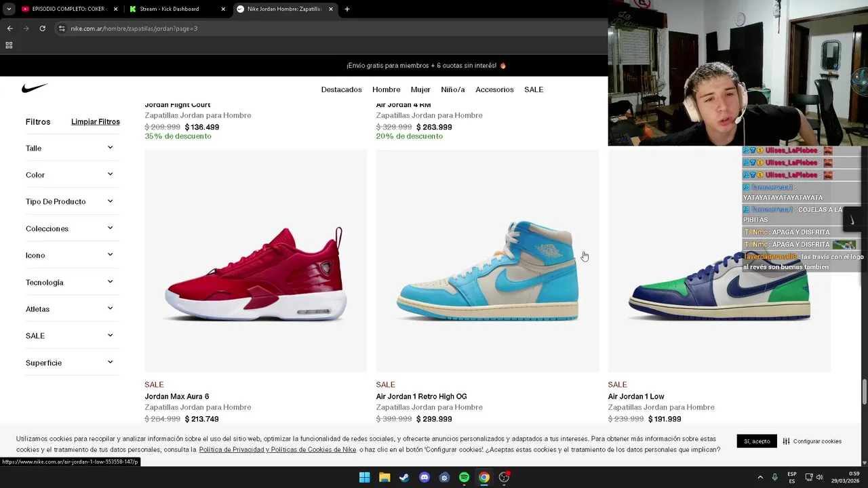Open the Destacados menu
Viewport: 868px width, 488px height.
coord(341,89)
